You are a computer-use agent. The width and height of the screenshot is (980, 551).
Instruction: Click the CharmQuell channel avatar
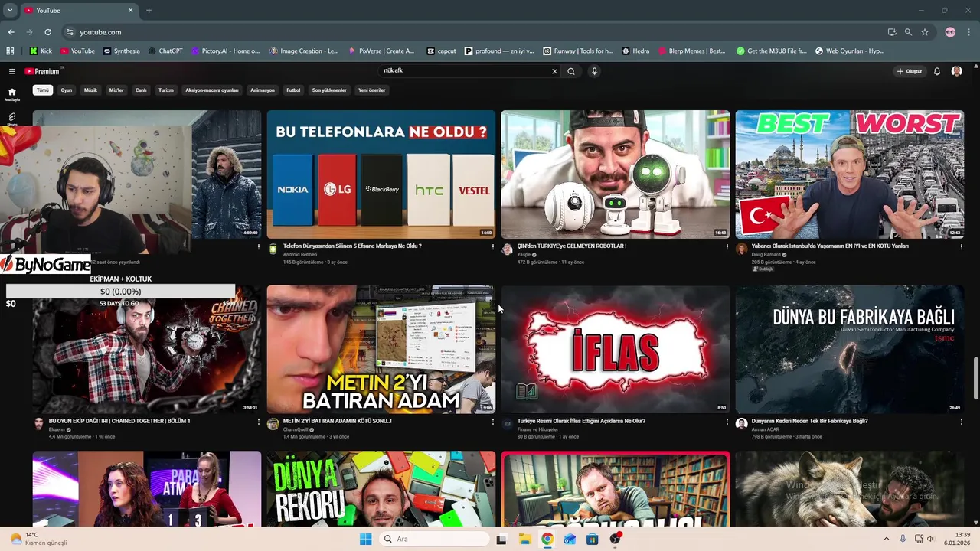(273, 424)
